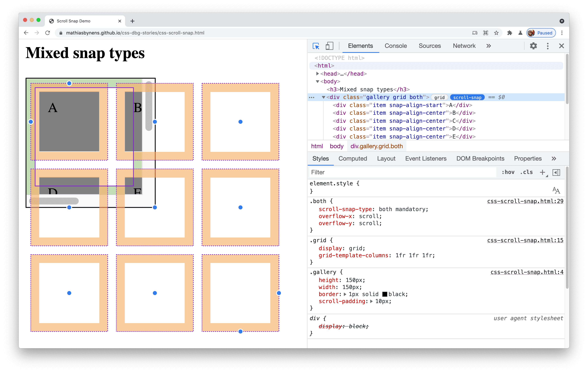Click the Console panel tab
The height and width of the screenshot is (373, 588).
[x=394, y=46]
